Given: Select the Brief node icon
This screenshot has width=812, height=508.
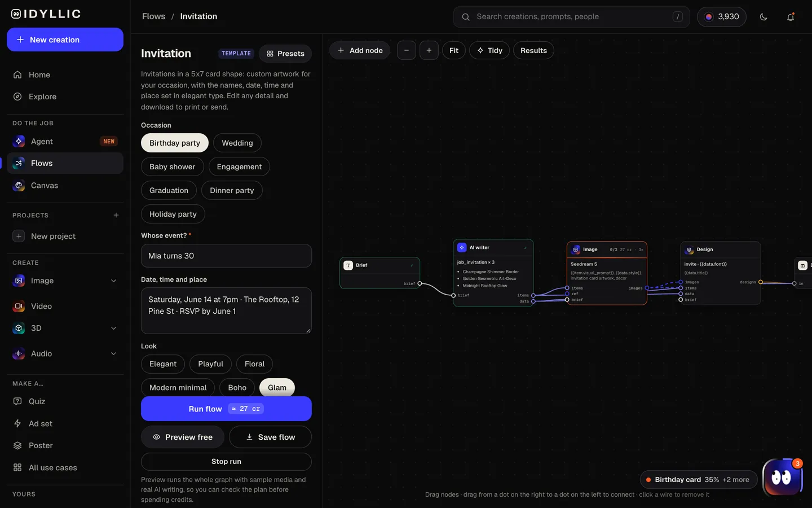Looking at the screenshot, I should (348, 265).
